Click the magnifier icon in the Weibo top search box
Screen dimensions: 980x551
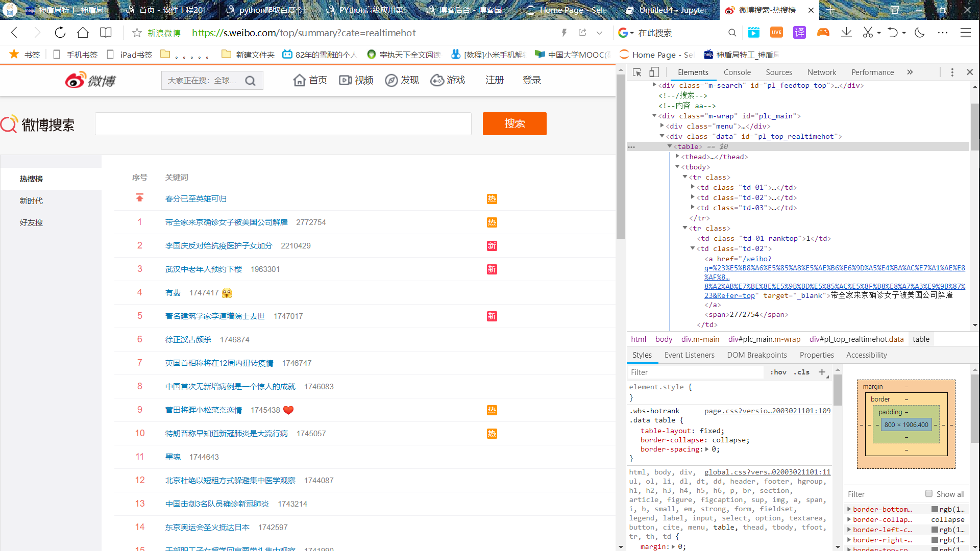(x=250, y=81)
